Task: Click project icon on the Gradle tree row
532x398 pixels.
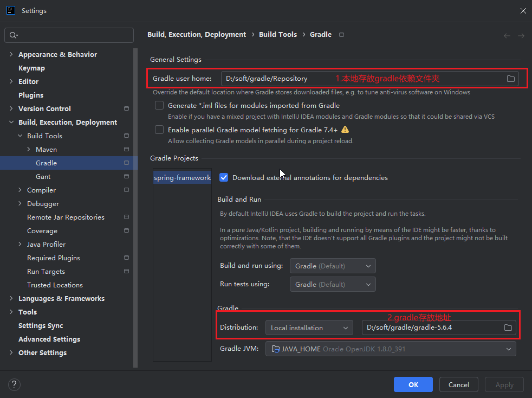Action: pyautogui.click(x=127, y=163)
